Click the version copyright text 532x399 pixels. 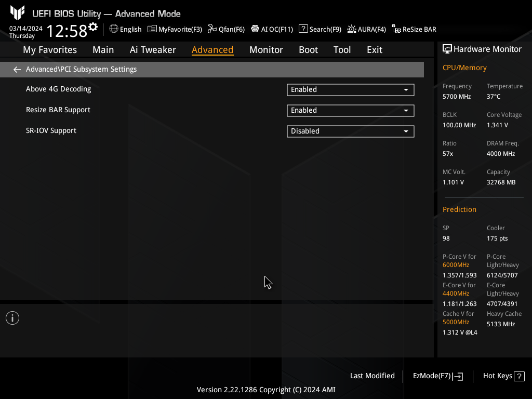click(x=266, y=390)
